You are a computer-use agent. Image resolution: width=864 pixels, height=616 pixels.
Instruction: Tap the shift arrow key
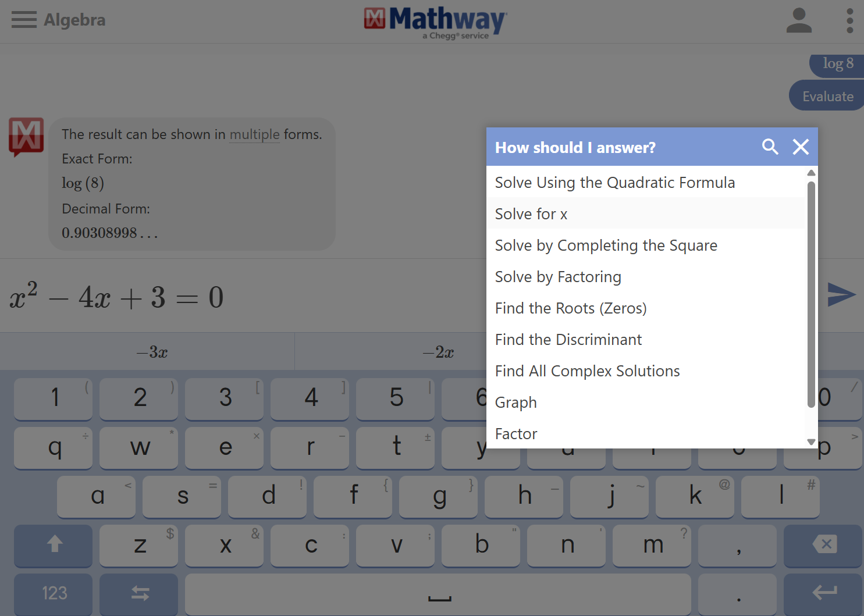(x=54, y=545)
